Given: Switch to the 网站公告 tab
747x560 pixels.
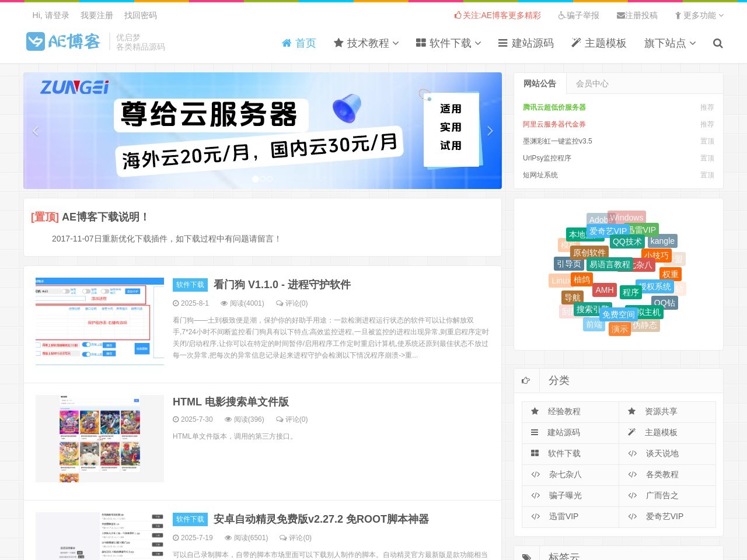Looking at the screenshot, I should point(540,83).
